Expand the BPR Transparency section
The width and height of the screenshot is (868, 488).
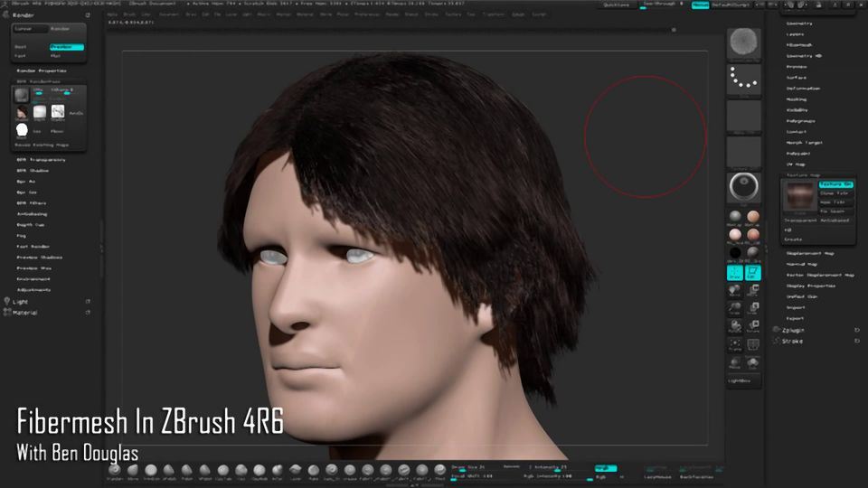coord(41,160)
